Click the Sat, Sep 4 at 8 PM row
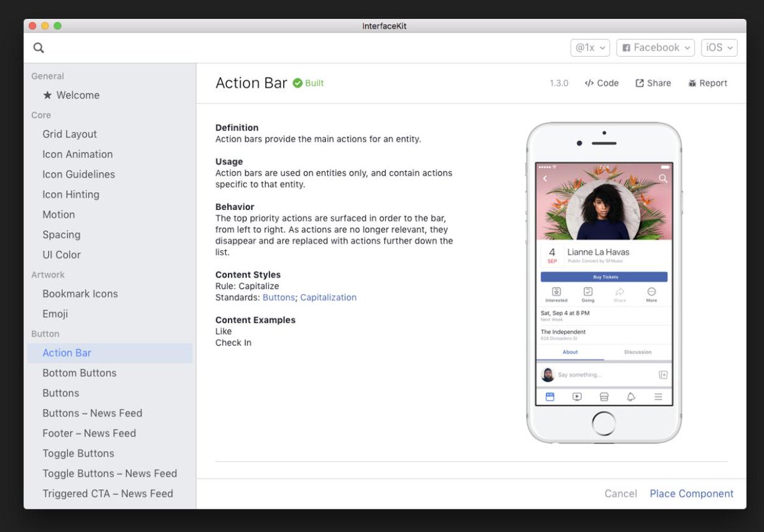Viewport: 764px width, 532px height. [604, 316]
